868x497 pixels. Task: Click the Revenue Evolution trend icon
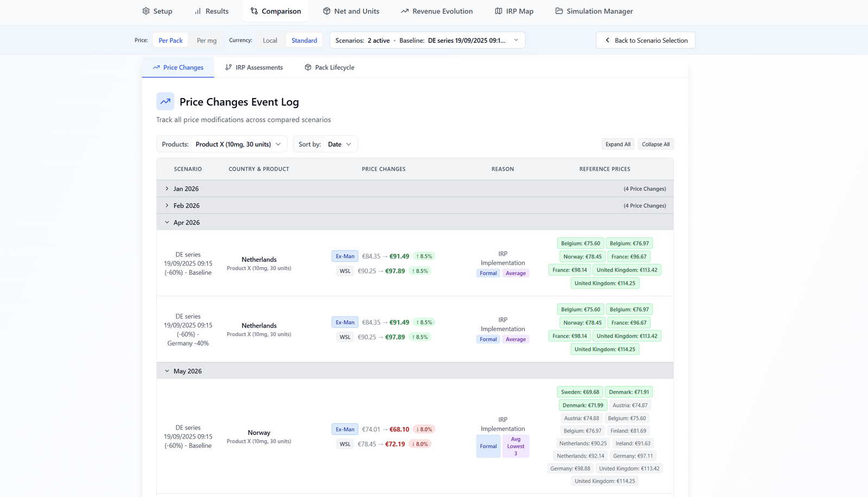(x=404, y=11)
